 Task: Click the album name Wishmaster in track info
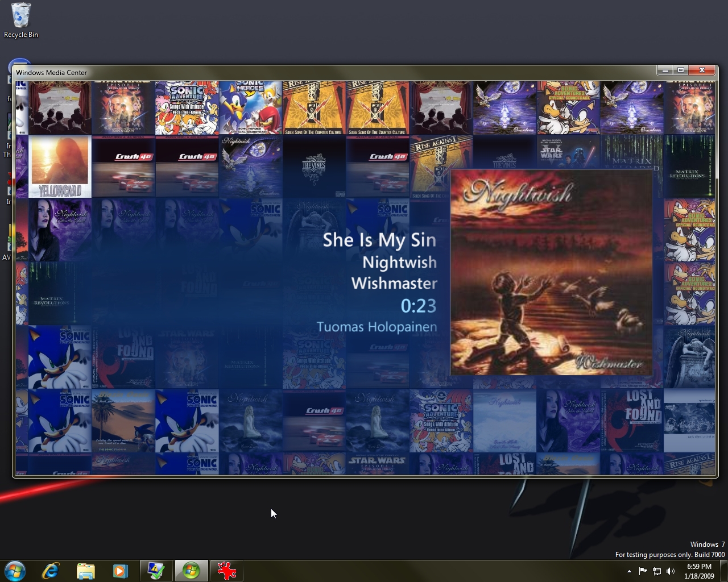[x=394, y=283]
